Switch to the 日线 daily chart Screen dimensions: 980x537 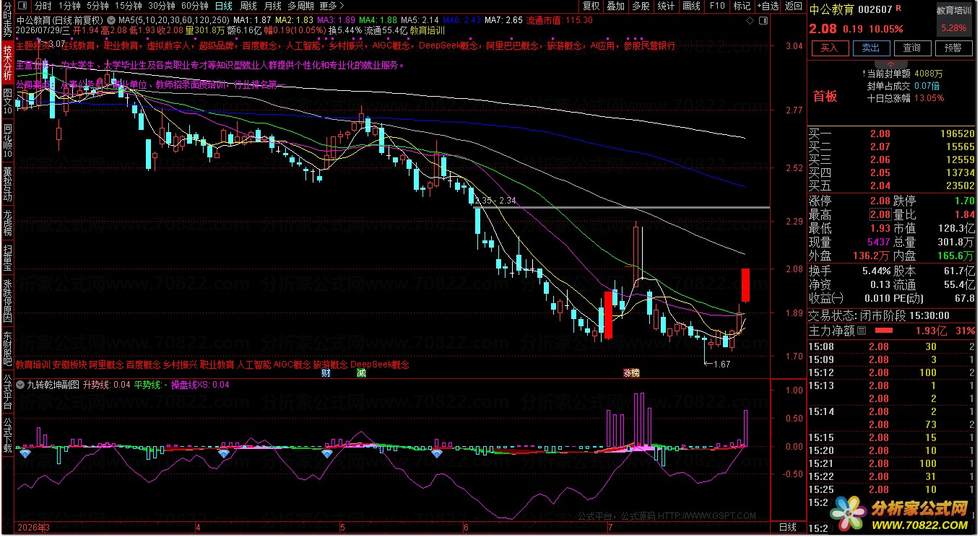(224, 6)
